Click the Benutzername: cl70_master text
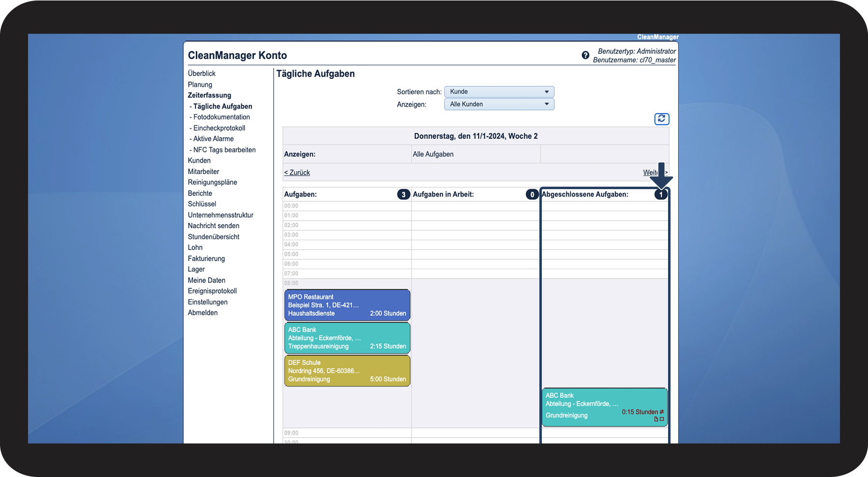Viewport: 868px width, 477px height. 634,60
